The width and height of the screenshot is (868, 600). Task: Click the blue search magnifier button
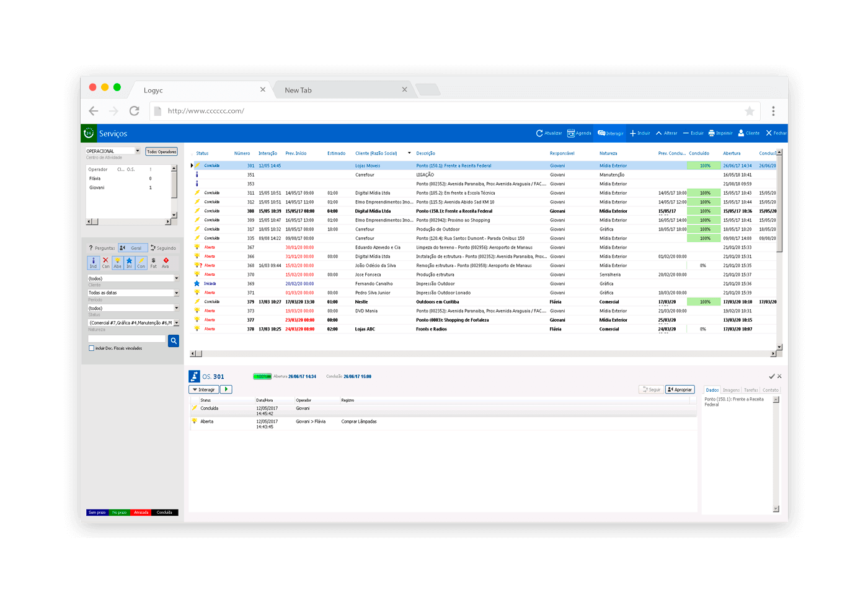174,340
